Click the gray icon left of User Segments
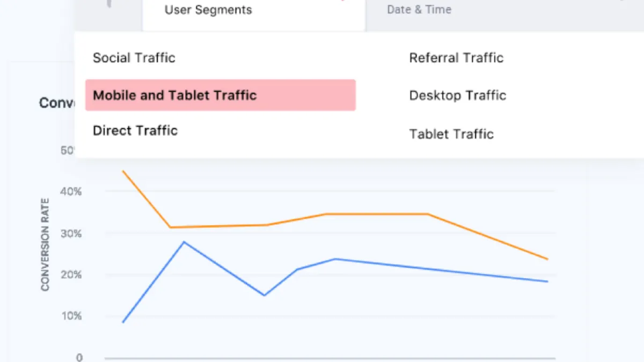This screenshot has width=644, height=362. tap(109, 3)
